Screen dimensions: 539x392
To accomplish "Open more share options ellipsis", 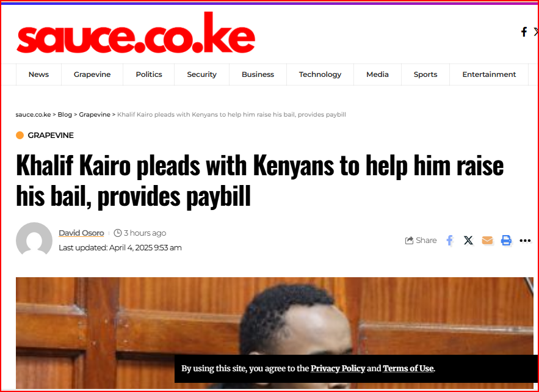I will 525,241.
